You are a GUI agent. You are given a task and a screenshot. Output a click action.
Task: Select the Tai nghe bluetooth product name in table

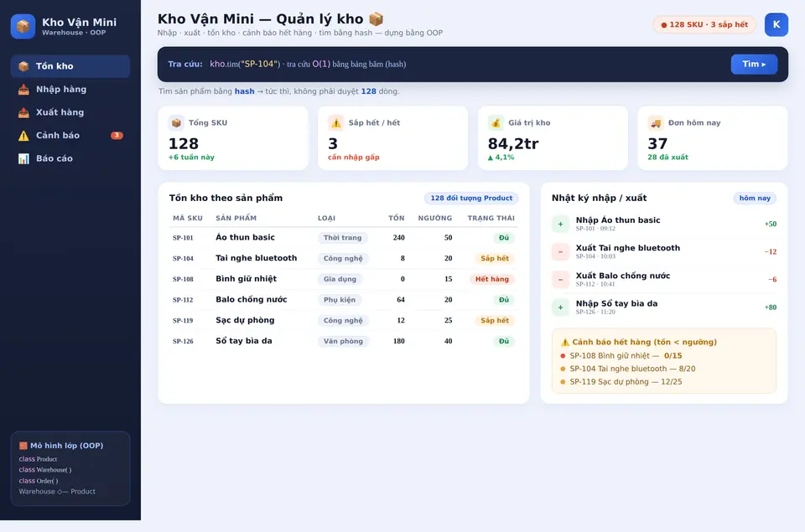pyautogui.click(x=257, y=258)
